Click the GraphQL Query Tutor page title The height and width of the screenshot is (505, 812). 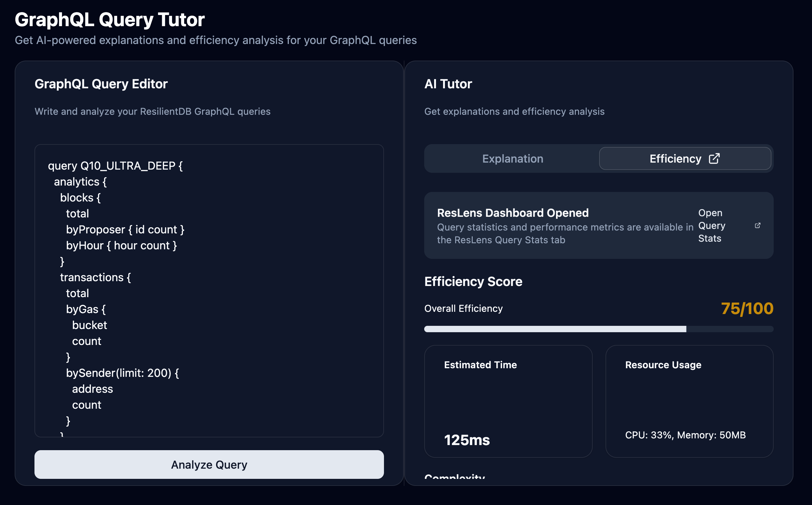(x=110, y=19)
